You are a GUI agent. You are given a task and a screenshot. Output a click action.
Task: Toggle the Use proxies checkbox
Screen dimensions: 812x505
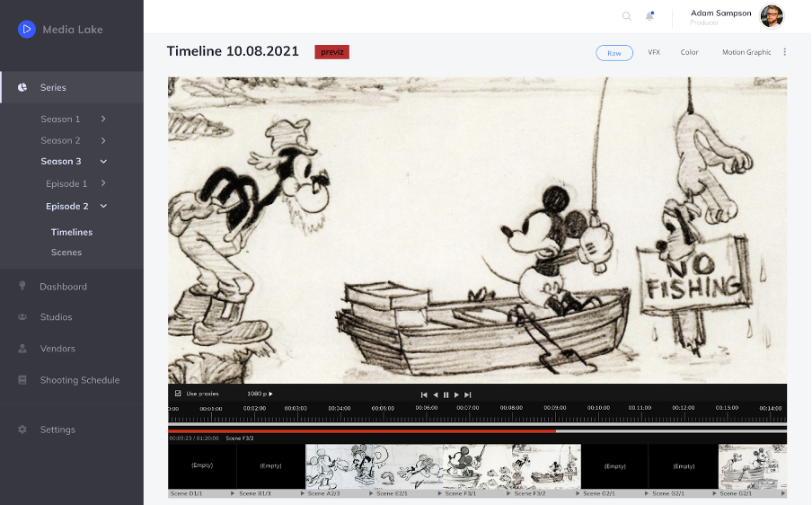(x=178, y=394)
